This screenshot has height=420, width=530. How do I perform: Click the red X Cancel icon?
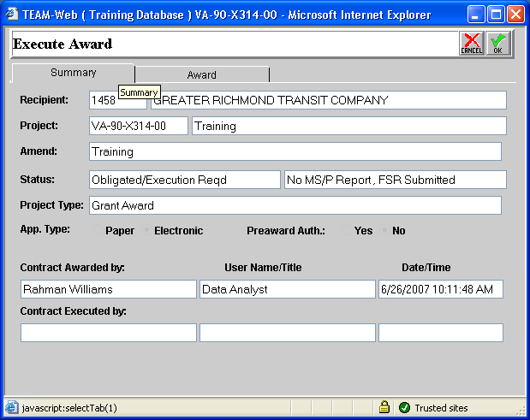point(472,44)
